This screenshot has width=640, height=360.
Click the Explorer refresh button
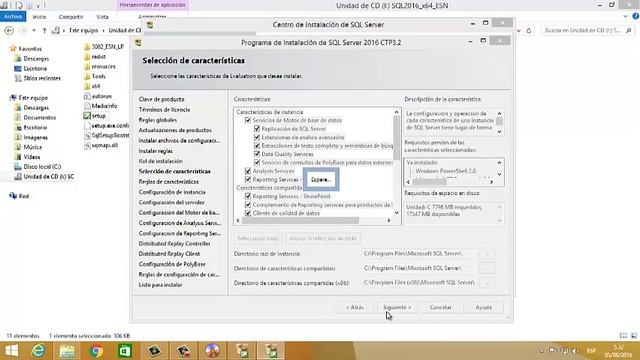pyautogui.click(x=529, y=31)
